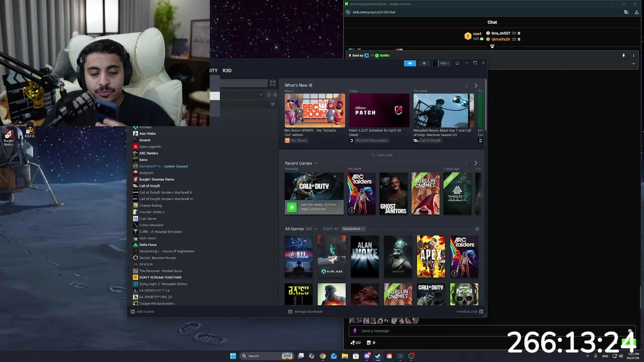Show previous Recent Games arrow

pos(466,163)
